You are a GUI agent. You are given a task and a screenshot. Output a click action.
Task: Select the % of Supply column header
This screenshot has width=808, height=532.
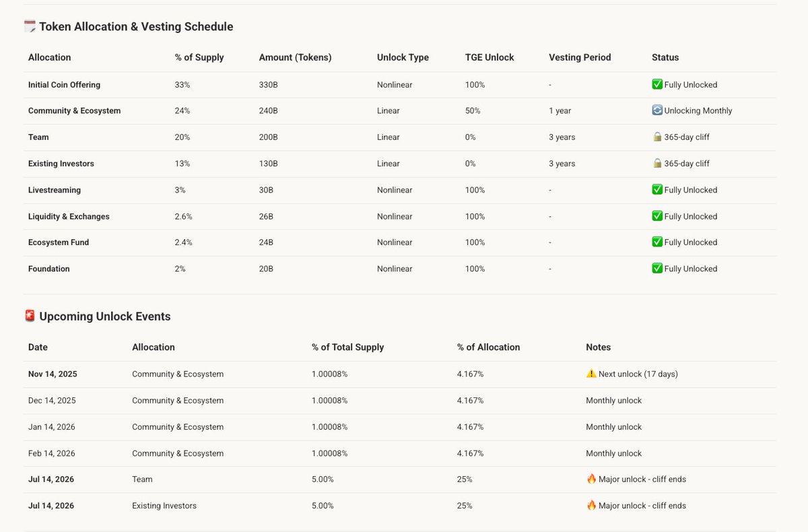[x=199, y=57]
